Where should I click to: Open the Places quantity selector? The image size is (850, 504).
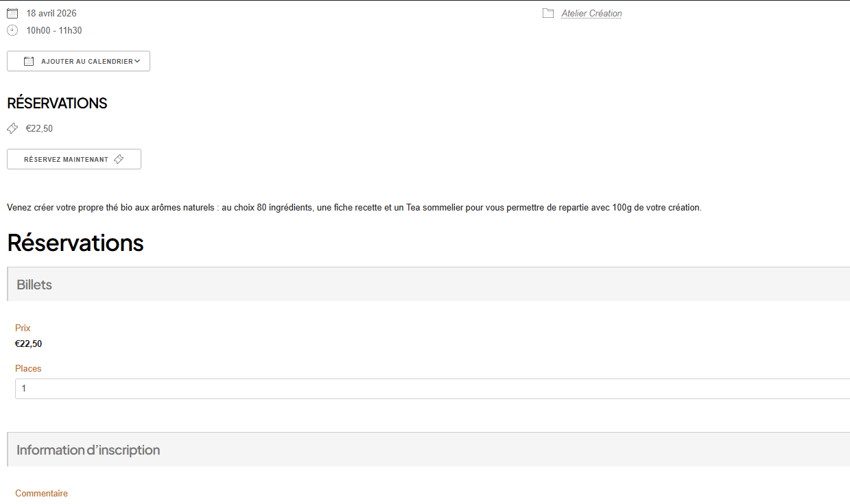point(432,389)
